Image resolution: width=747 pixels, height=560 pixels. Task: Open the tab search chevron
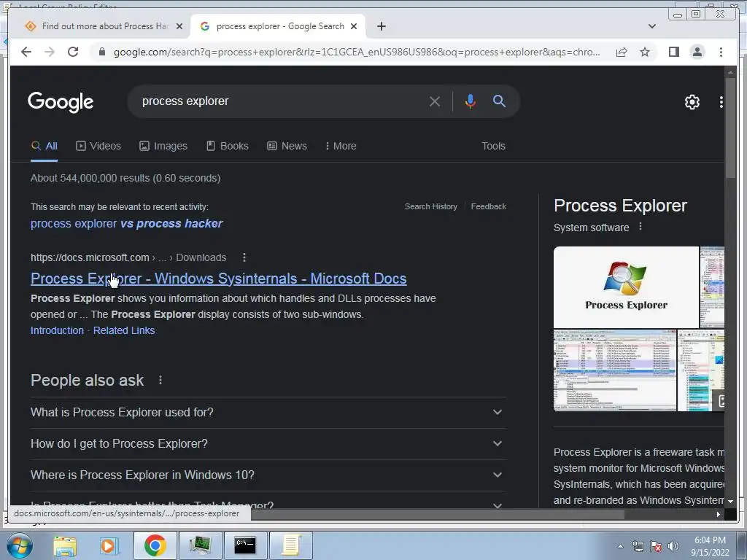pos(652,26)
